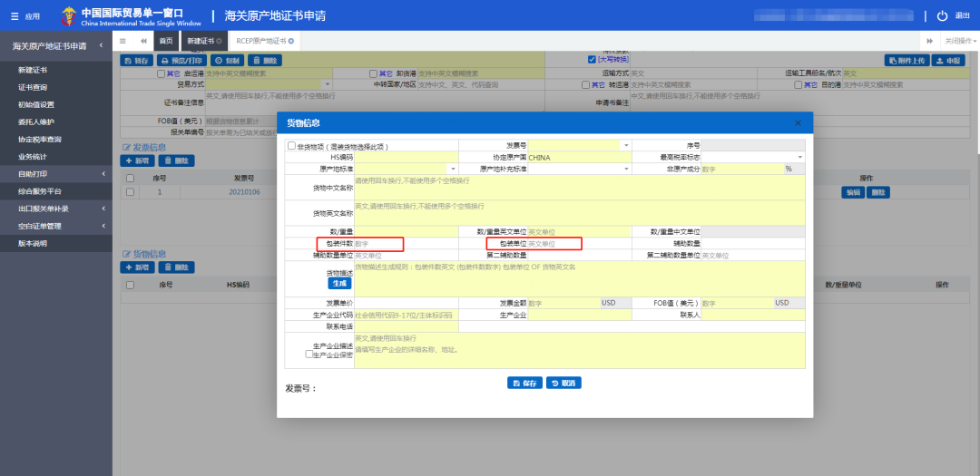Open 证书查询 in the sidebar

click(33, 87)
